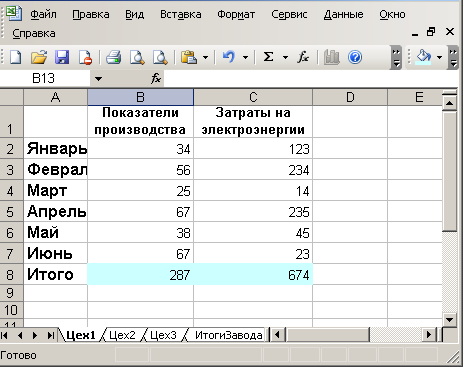The width and height of the screenshot is (464, 367).
Task: Click the Name Box showing B13
Action: point(45,79)
